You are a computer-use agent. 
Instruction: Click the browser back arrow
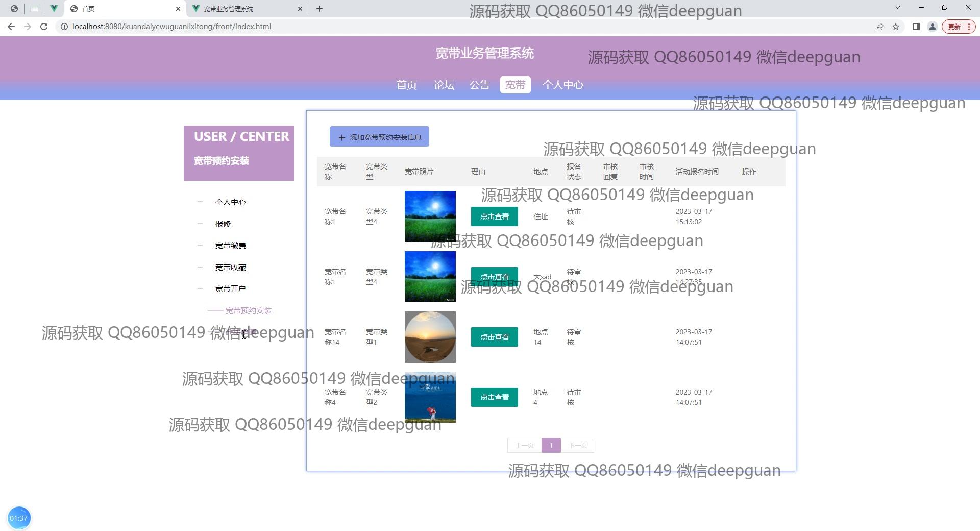click(x=11, y=27)
